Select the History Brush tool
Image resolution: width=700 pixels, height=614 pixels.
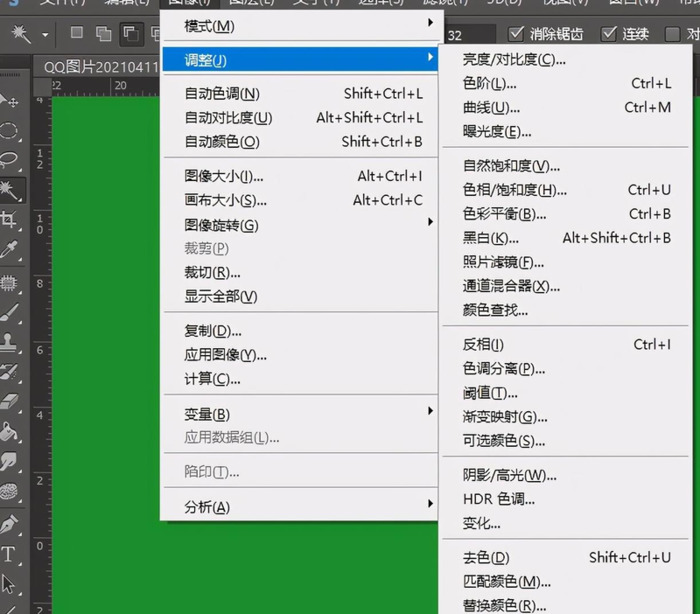(9, 372)
